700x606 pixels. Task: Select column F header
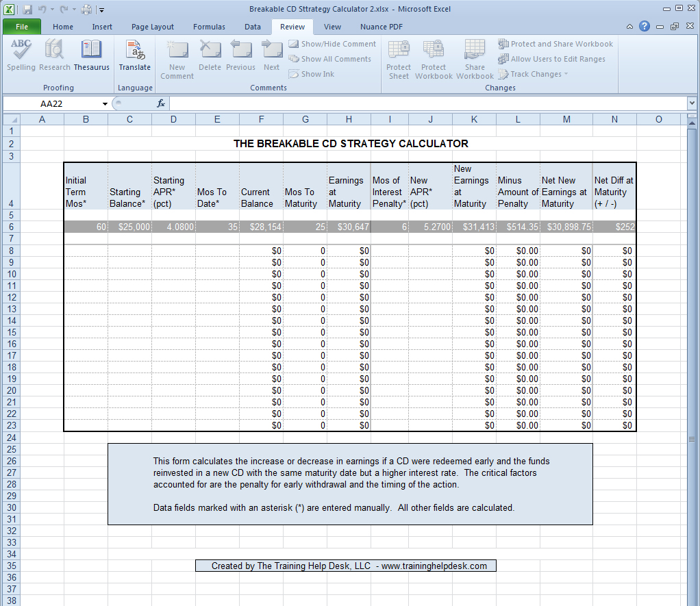pyautogui.click(x=261, y=119)
